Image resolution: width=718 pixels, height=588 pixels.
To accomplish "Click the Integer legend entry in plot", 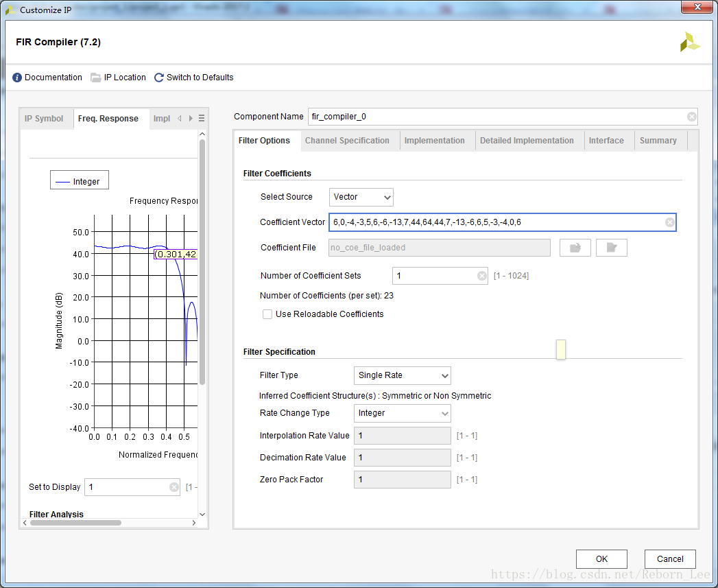I will point(80,180).
